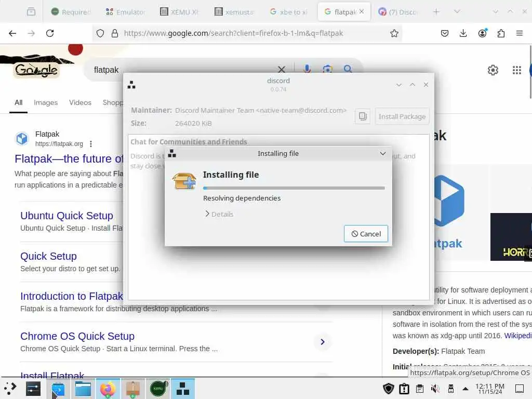This screenshot has height=399, width=532.
Task: Click the Google search box with flatpak
Action: click(183, 70)
